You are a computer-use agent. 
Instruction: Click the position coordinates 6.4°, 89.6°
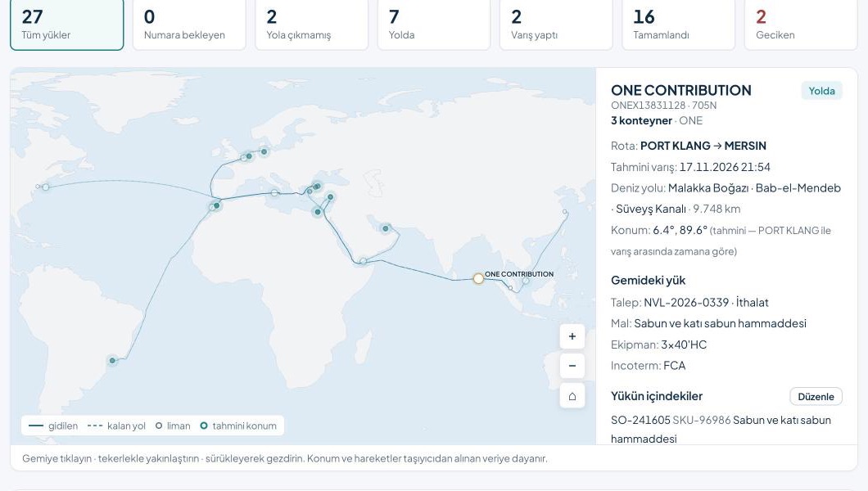[680, 230]
